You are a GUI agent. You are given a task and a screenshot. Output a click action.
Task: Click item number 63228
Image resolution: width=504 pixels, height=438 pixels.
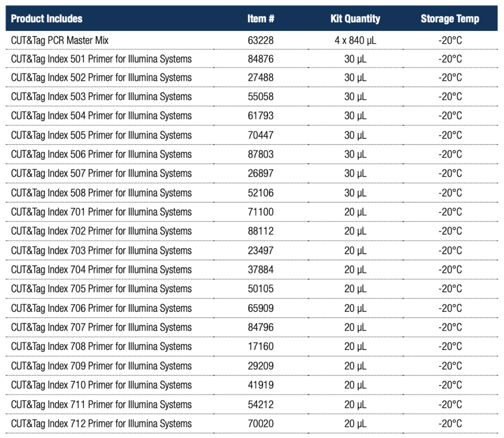(x=261, y=40)
